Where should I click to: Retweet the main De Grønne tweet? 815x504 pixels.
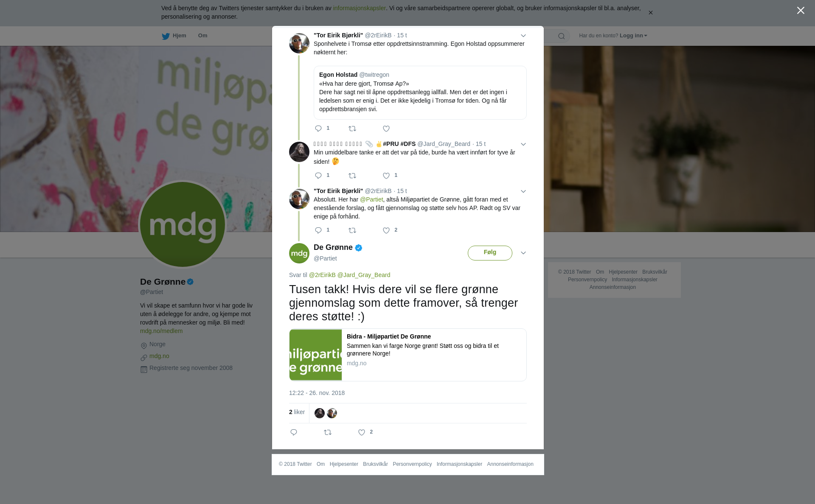tap(328, 432)
